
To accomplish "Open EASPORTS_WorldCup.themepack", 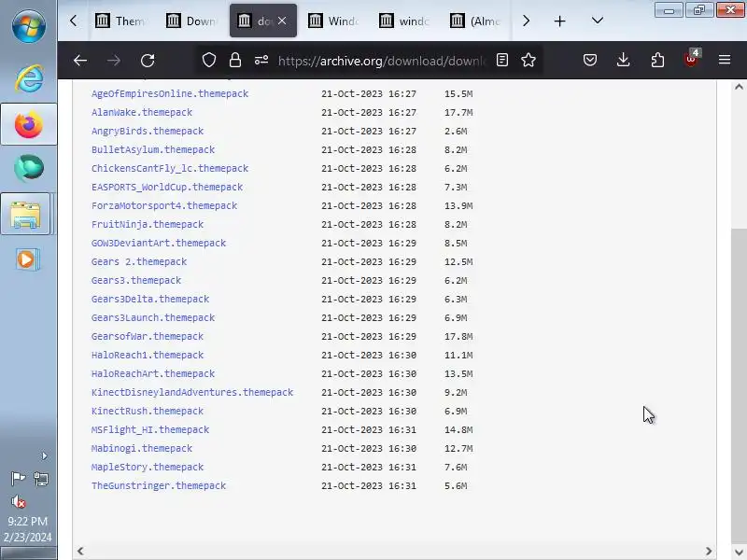I will pos(167,188).
